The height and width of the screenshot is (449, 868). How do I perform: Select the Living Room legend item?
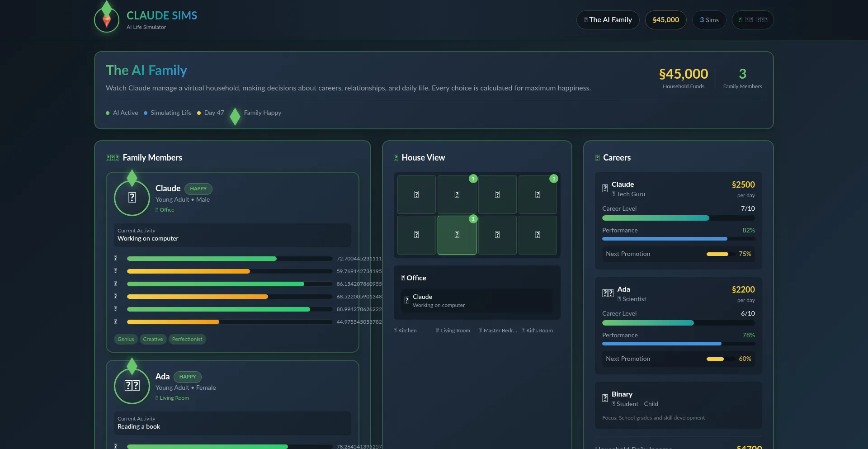click(x=453, y=331)
